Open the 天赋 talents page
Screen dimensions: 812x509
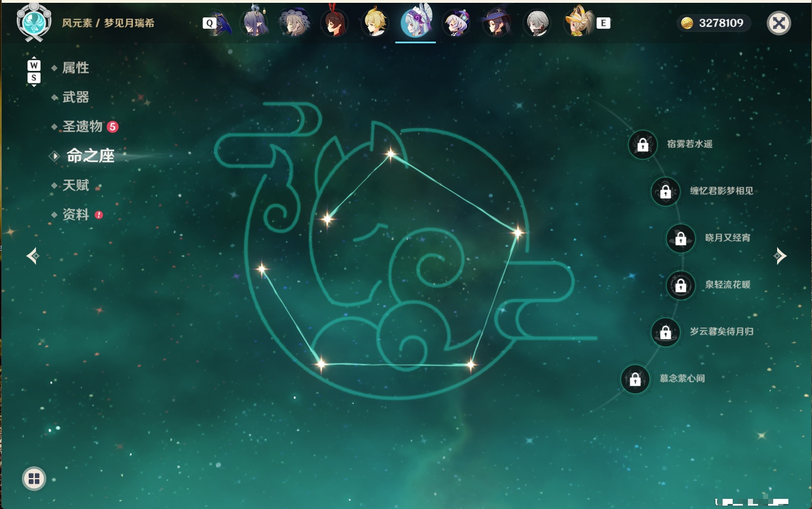pyautogui.click(x=75, y=185)
